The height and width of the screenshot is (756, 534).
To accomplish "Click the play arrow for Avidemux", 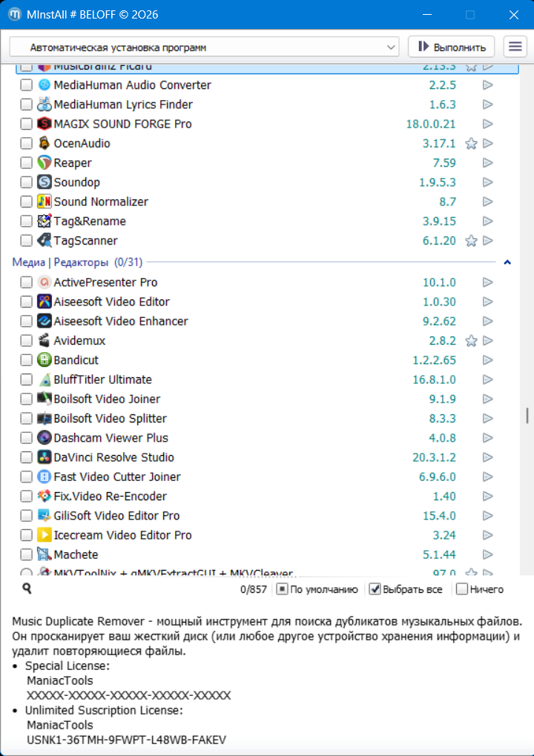I will (x=488, y=341).
